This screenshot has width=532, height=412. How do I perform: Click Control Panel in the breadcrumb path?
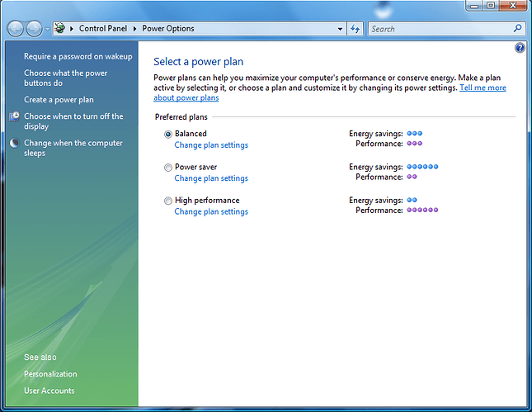[x=103, y=29]
